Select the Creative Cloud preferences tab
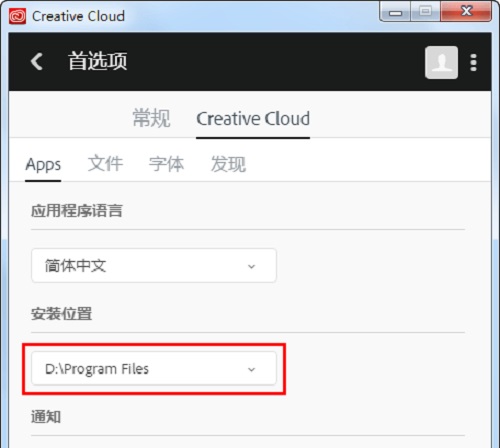 (253, 119)
